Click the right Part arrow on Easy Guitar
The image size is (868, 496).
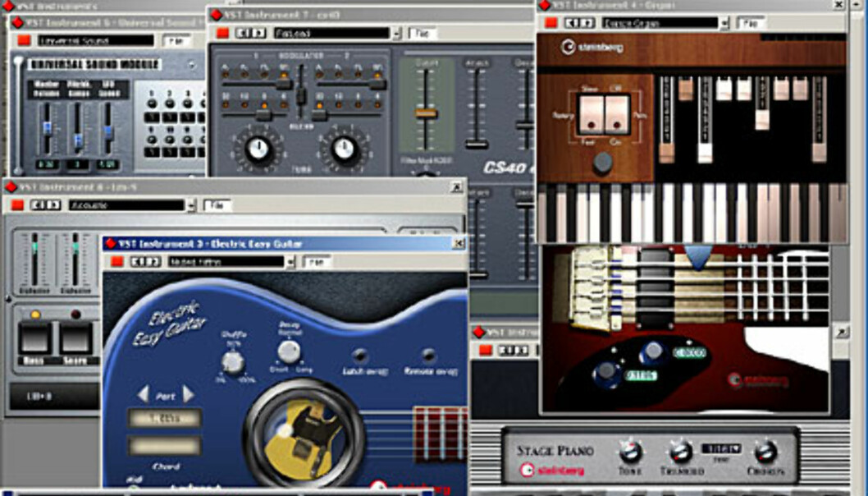pyautogui.click(x=188, y=394)
